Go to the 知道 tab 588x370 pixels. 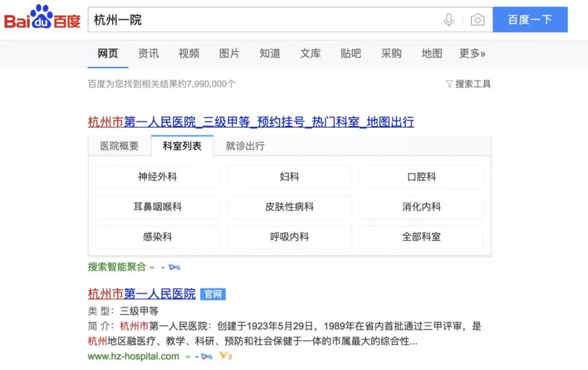coord(269,53)
